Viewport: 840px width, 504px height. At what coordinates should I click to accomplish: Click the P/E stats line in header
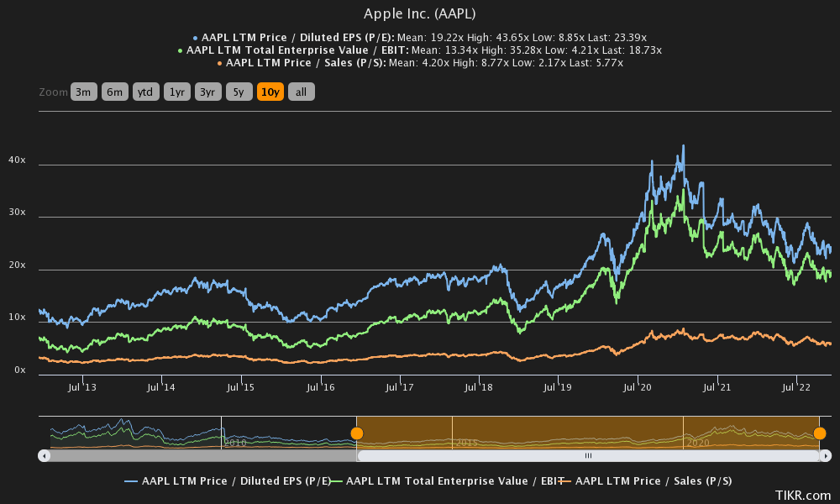pos(419,38)
